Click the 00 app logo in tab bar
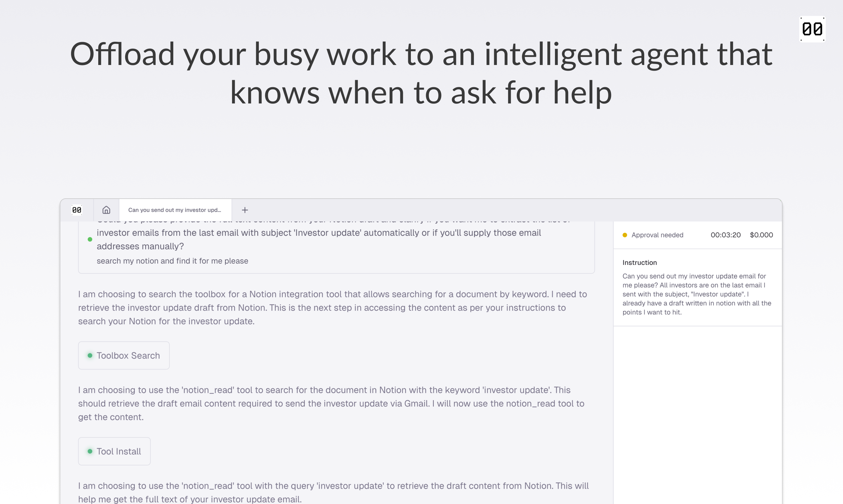 click(77, 210)
